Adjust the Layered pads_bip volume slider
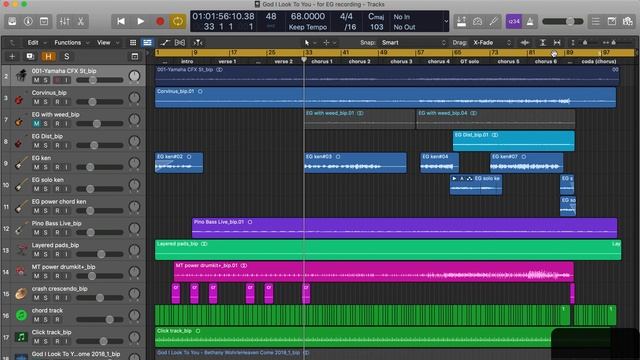Viewport: 640px width, 360px height. pos(100,254)
